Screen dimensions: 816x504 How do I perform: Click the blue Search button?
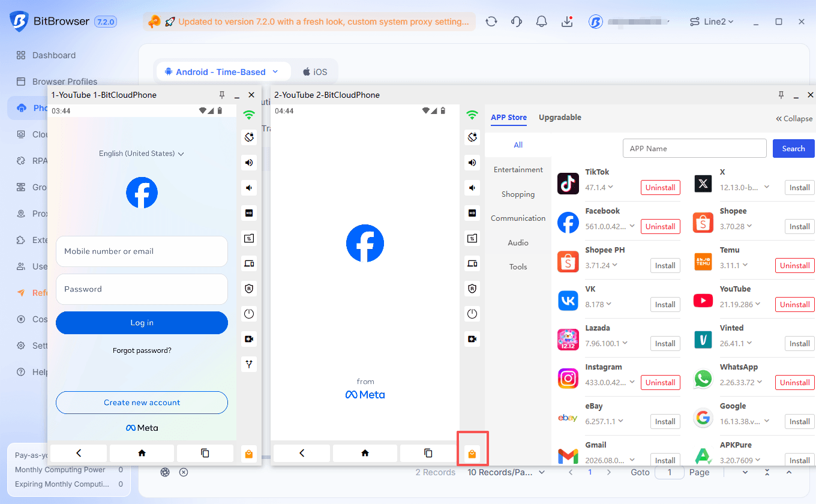pos(793,148)
